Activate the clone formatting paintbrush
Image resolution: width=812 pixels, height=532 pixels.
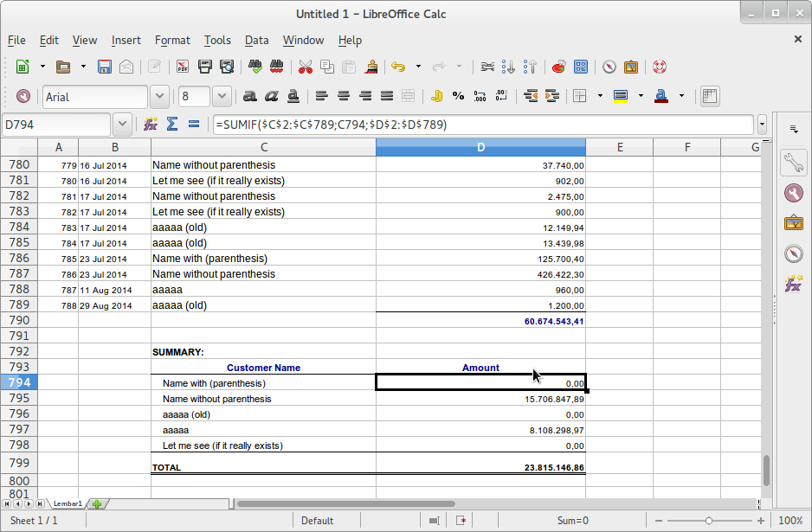[x=371, y=67]
